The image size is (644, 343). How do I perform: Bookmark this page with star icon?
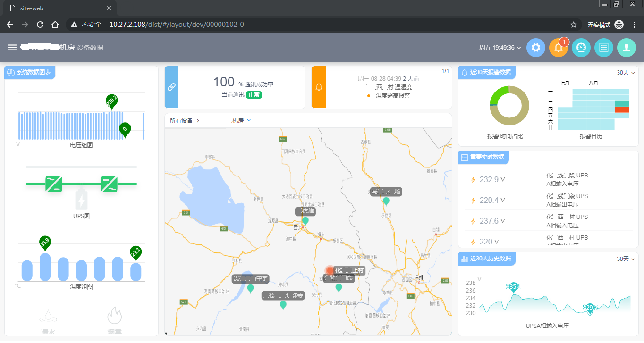574,25
